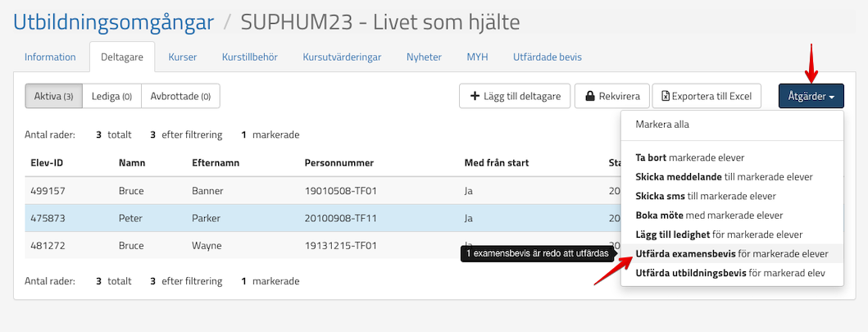868x332 pixels.
Task: Go to the Kursutvärderingar tab
Action: coord(341,57)
